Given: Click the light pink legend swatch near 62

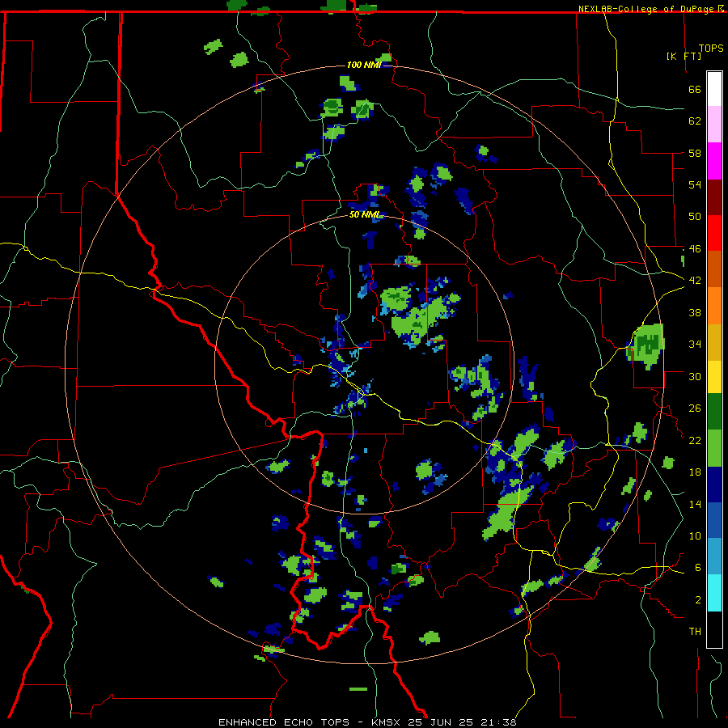Looking at the screenshot, I should click(714, 125).
